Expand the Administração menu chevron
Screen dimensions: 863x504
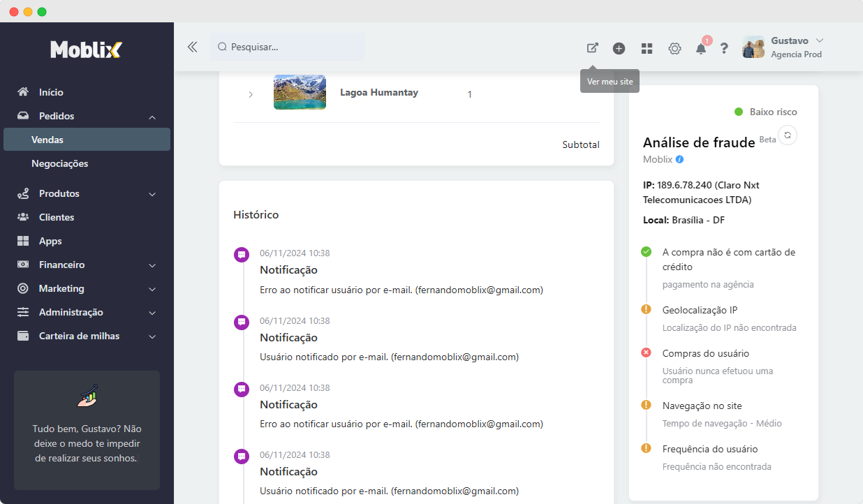tap(152, 313)
